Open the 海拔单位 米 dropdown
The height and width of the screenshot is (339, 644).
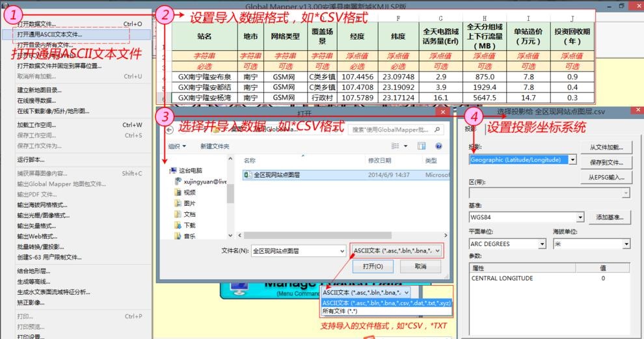(626, 244)
